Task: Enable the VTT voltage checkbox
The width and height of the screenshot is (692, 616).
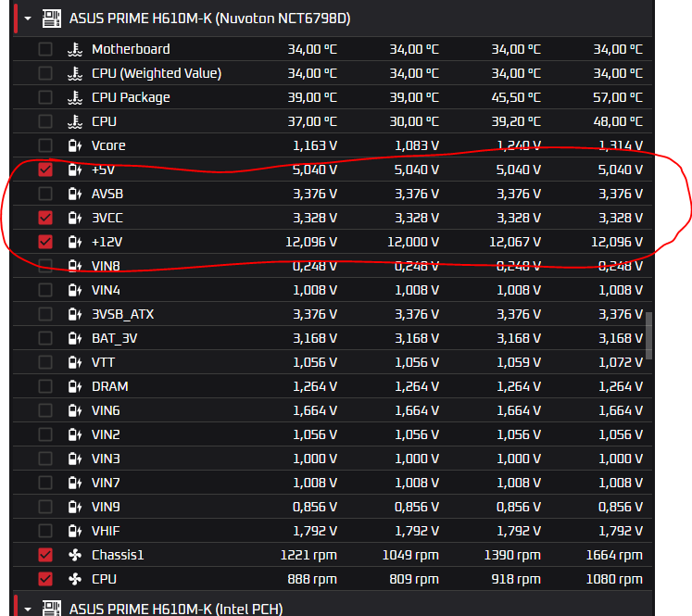Action: [x=45, y=362]
